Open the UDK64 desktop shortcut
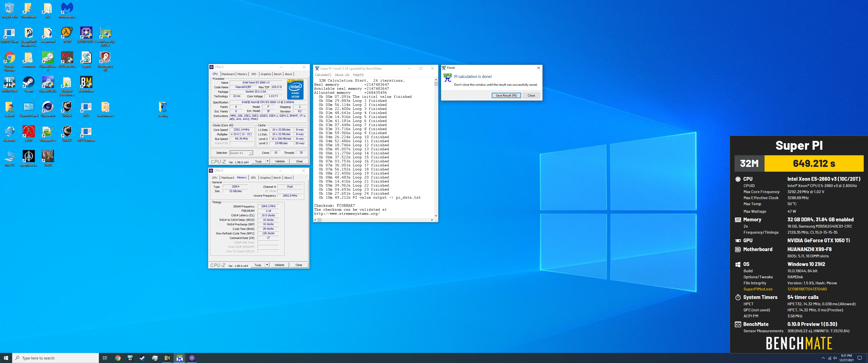The height and width of the screenshot is (363, 868). (x=67, y=109)
